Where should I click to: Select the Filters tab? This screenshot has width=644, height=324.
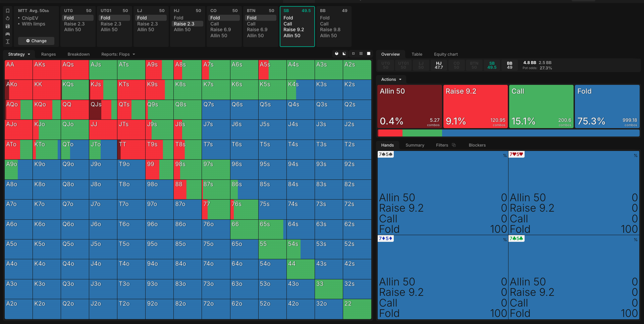pos(442,145)
